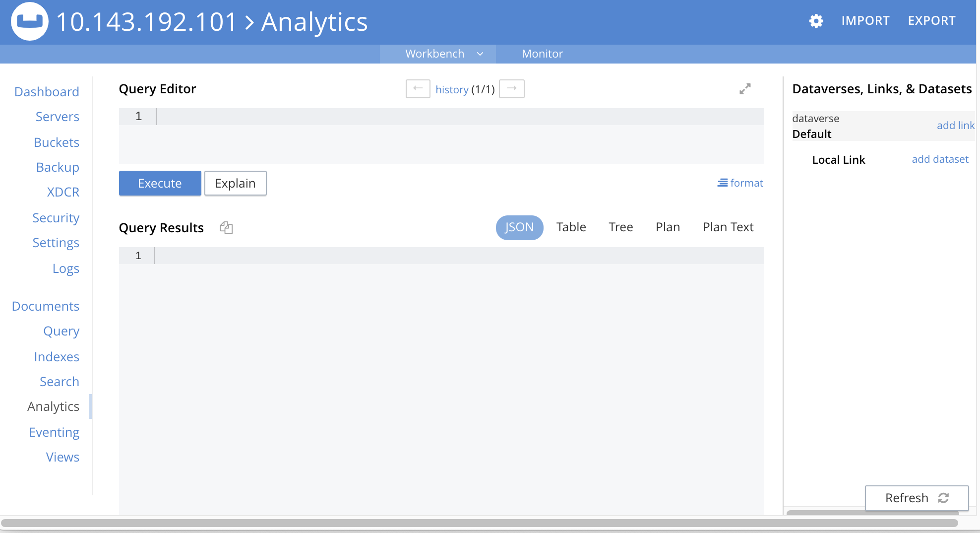980x533 pixels.
Task: Open Logs in the sidebar
Action: point(66,268)
